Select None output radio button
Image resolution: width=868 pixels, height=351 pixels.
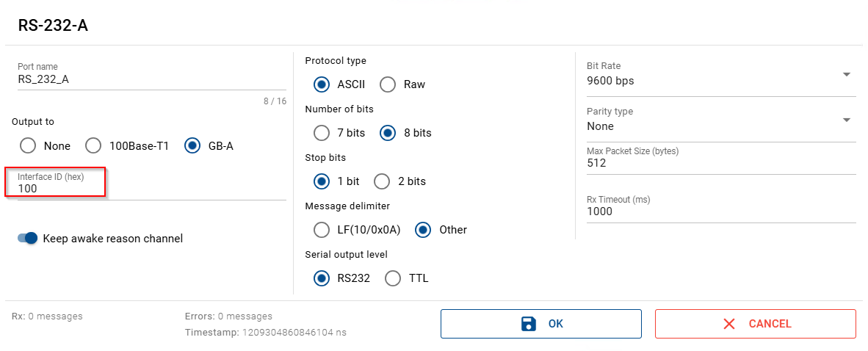[x=29, y=145]
